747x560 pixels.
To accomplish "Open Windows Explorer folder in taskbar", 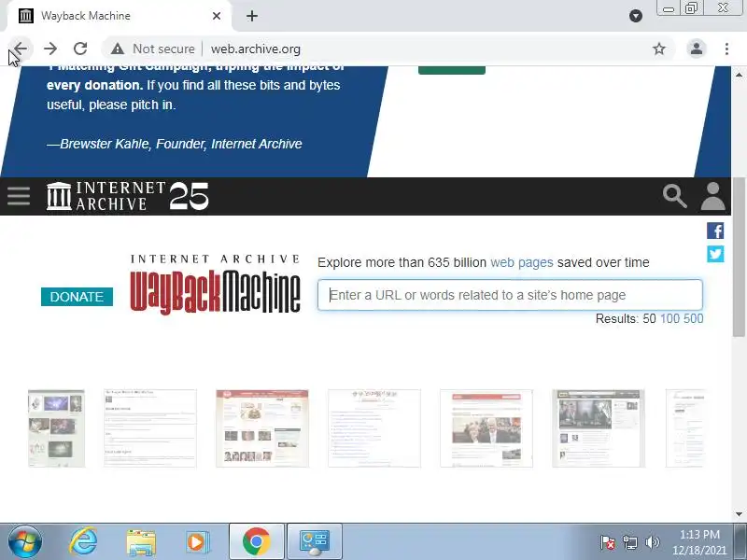I will click(x=141, y=542).
